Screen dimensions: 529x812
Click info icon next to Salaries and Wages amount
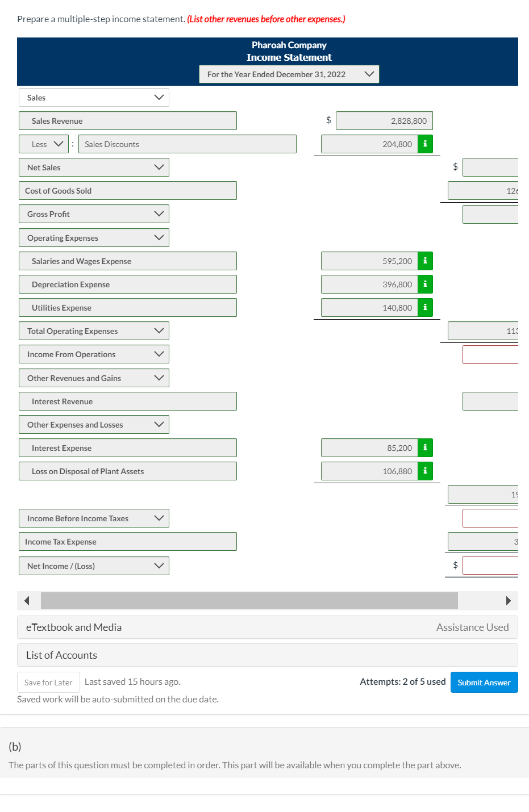click(425, 261)
